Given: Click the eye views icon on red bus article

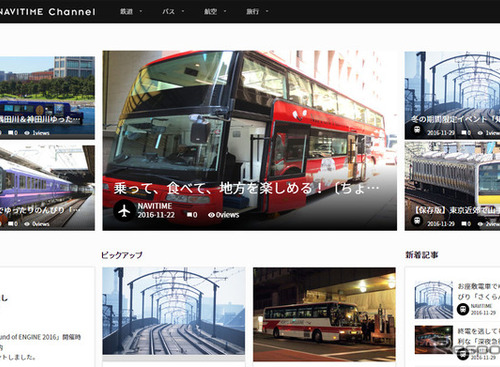Looking at the screenshot, I should coord(211,215).
